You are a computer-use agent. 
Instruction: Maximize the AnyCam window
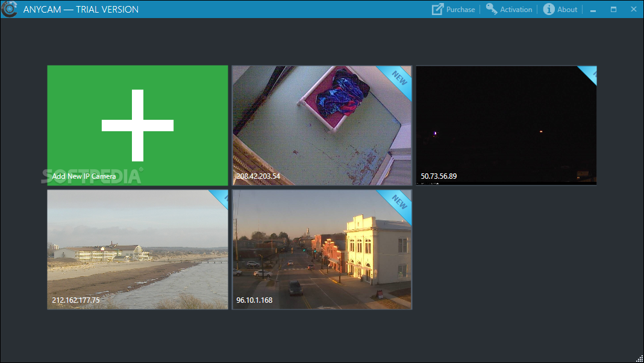(614, 10)
